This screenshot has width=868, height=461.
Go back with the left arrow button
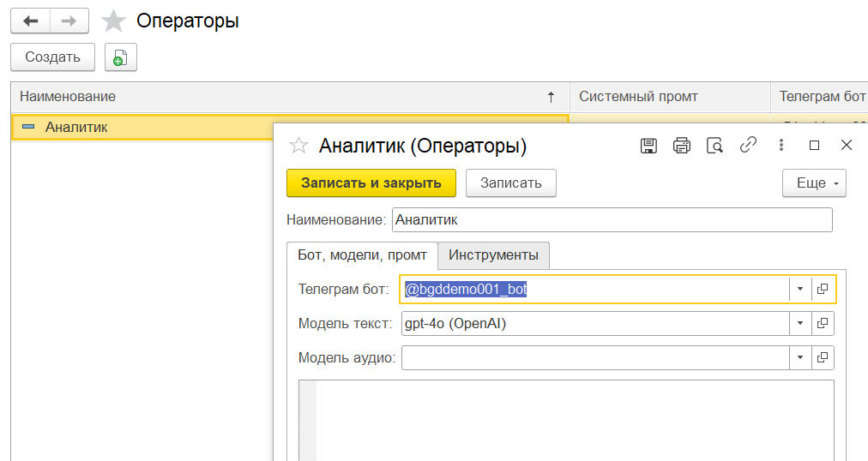[30, 21]
